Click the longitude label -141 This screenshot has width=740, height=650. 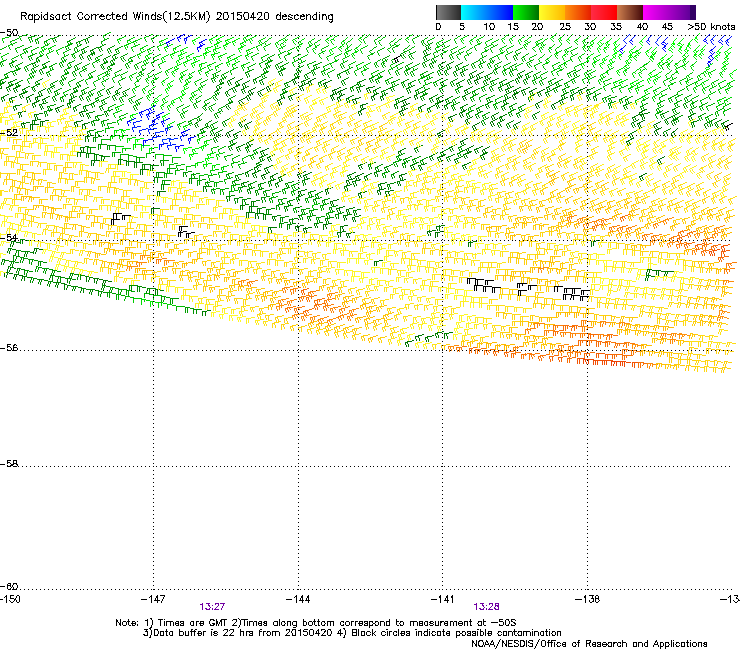[443, 599]
